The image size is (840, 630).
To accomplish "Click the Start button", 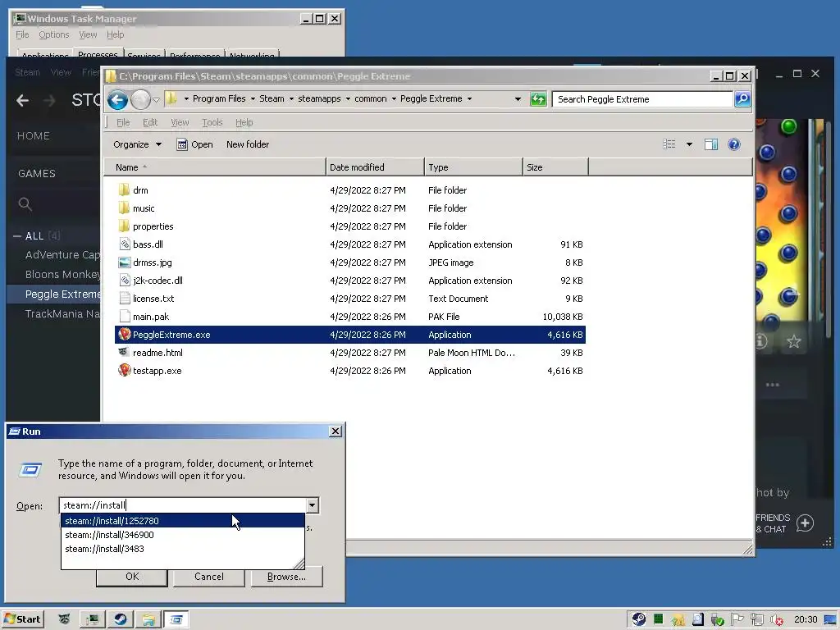I will click(x=22, y=619).
